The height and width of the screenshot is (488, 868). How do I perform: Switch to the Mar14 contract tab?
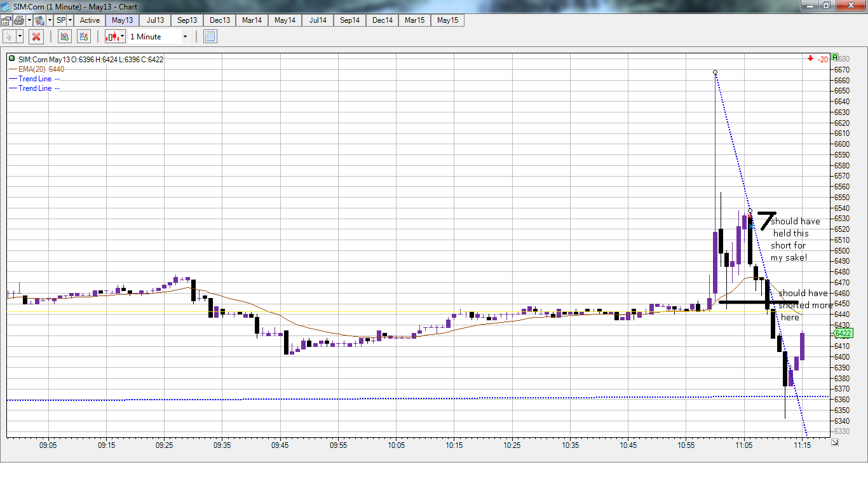point(252,20)
